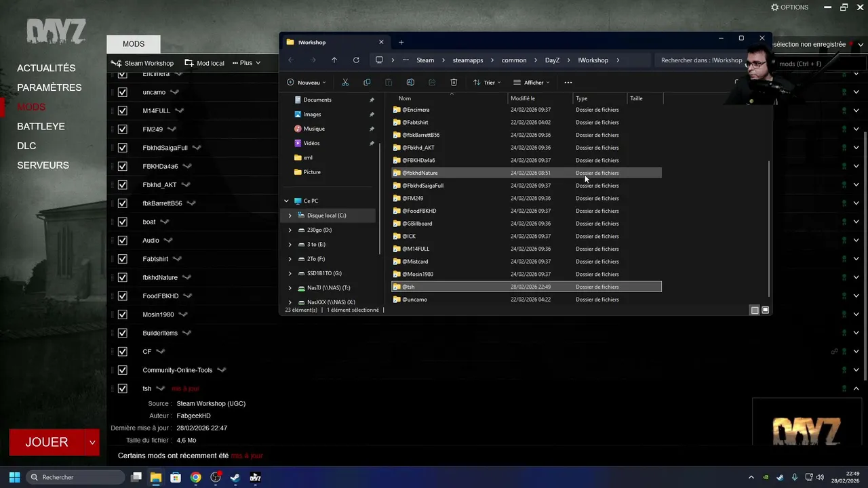Expand the 230go (D:) drive node
868x488 pixels.
pyautogui.click(x=290, y=230)
